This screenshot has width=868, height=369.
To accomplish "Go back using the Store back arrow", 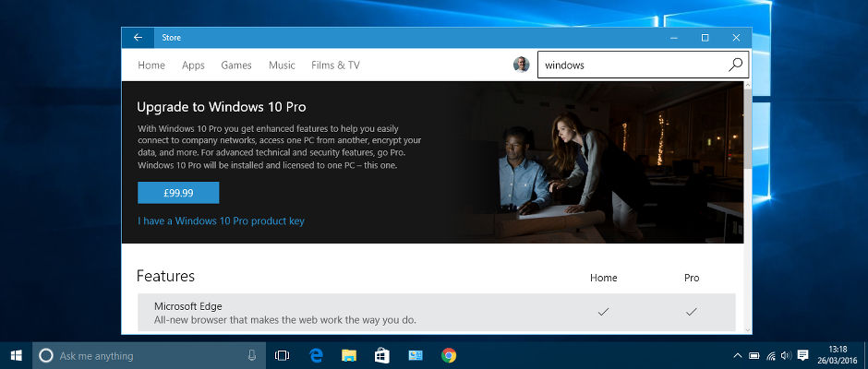I will [x=138, y=38].
